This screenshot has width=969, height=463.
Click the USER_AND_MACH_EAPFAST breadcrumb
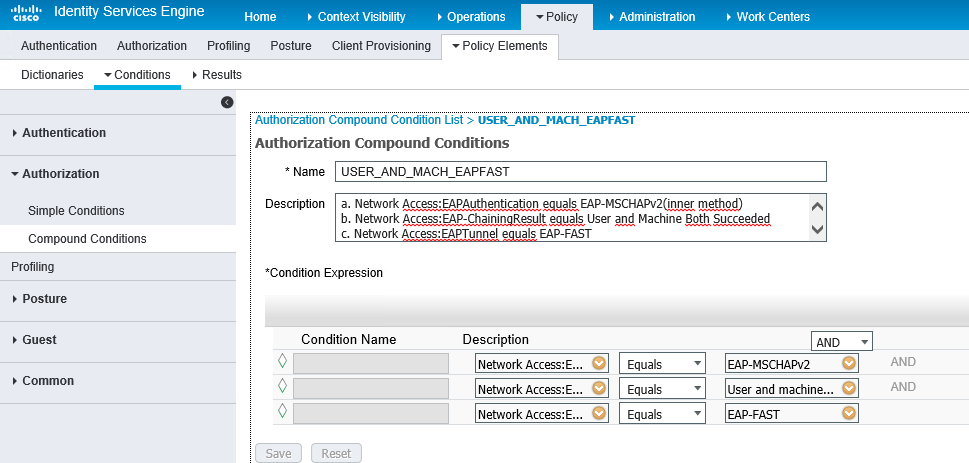tap(556, 120)
